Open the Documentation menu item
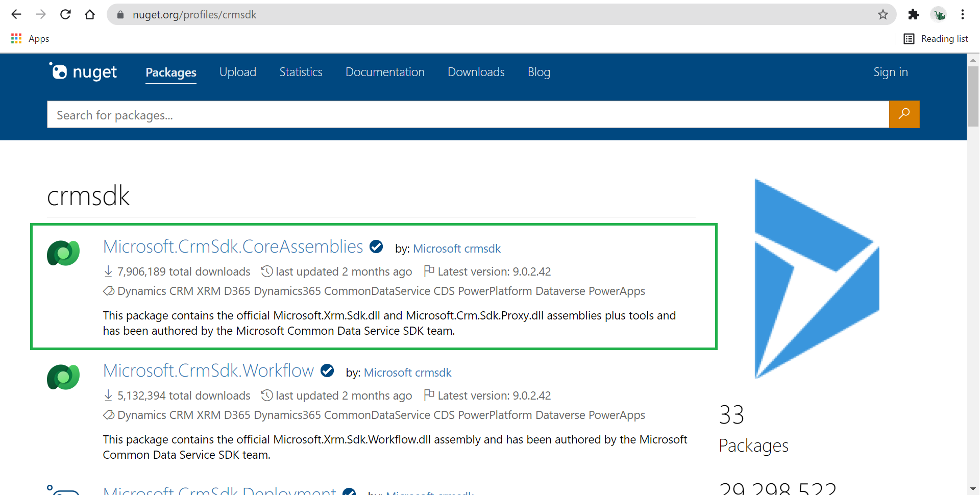 point(385,72)
